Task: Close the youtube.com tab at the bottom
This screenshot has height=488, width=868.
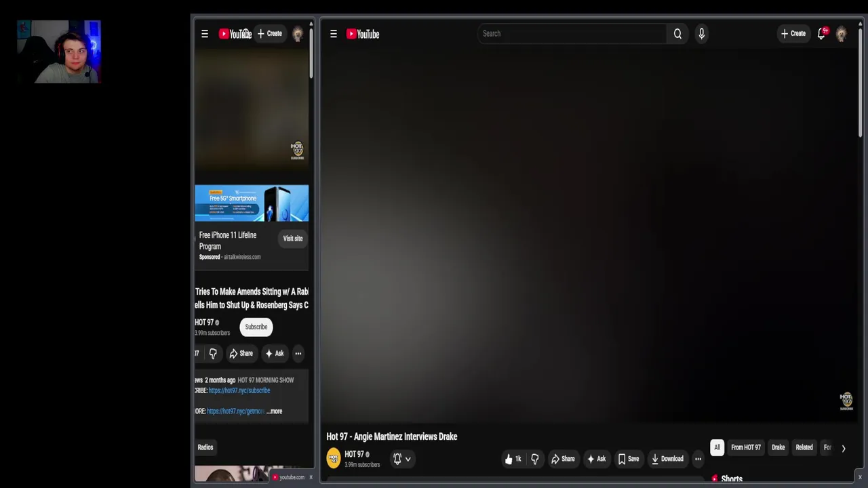Action: (x=311, y=477)
